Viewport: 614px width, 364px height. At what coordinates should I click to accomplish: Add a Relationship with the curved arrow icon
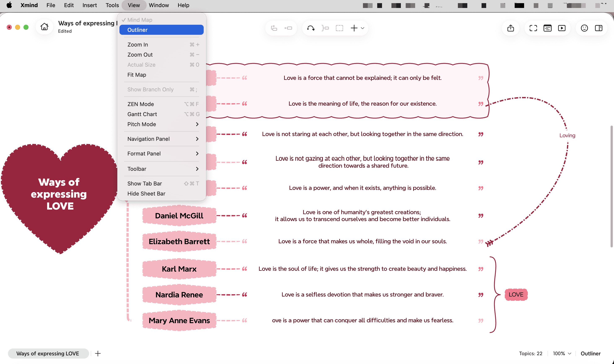click(x=311, y=28)
